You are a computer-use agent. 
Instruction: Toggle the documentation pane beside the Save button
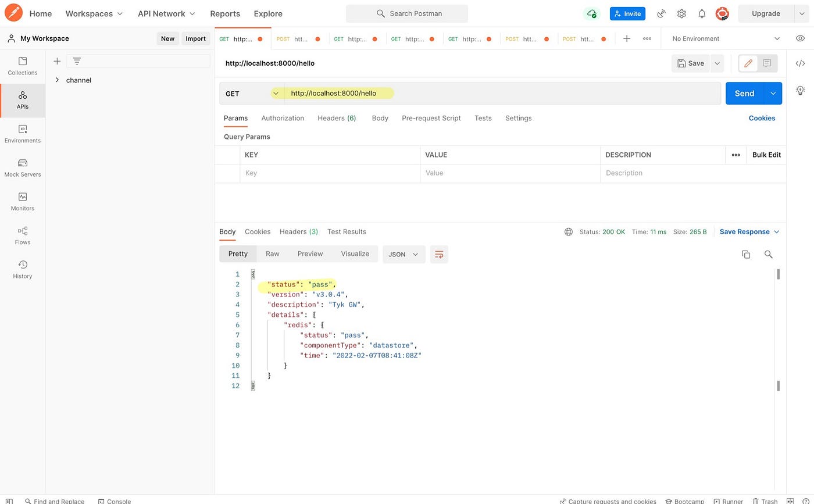coord(767,63)
